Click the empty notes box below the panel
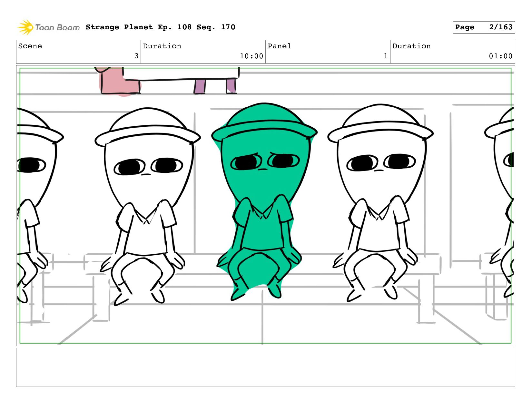532x411 pixels. 265,367
